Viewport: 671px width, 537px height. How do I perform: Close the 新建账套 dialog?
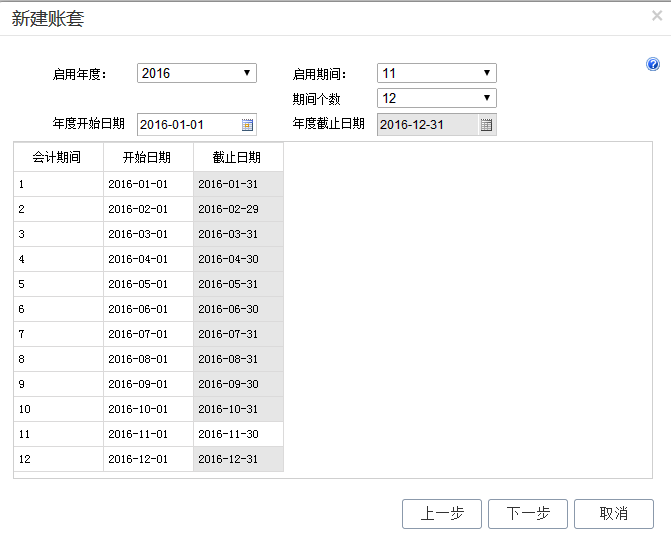[656, 15]
